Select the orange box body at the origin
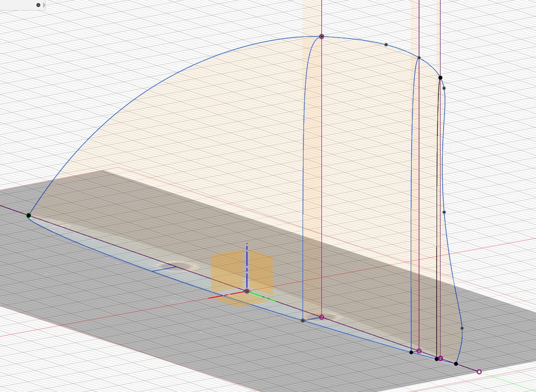Image resolution: width=536 pixels, height=392 pixels. click(242, 279)
